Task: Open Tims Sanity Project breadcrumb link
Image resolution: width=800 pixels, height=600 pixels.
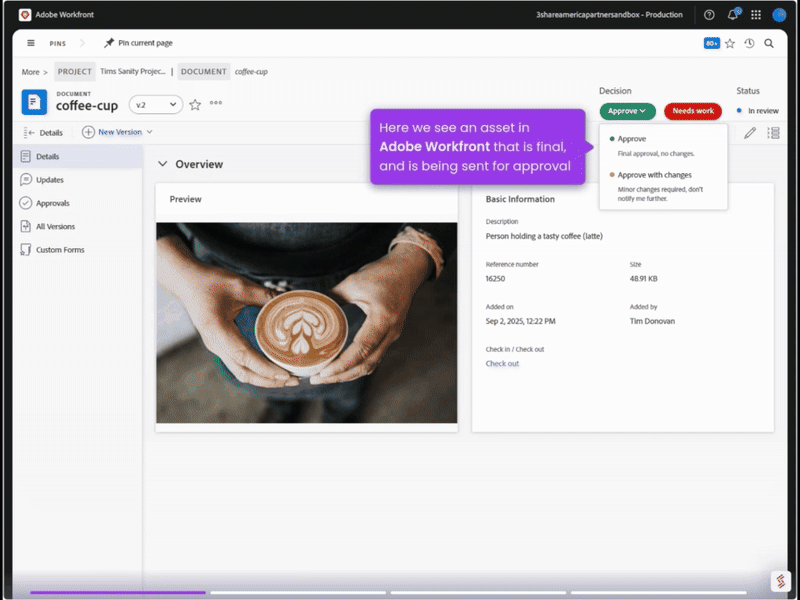Action: point(133,71)
